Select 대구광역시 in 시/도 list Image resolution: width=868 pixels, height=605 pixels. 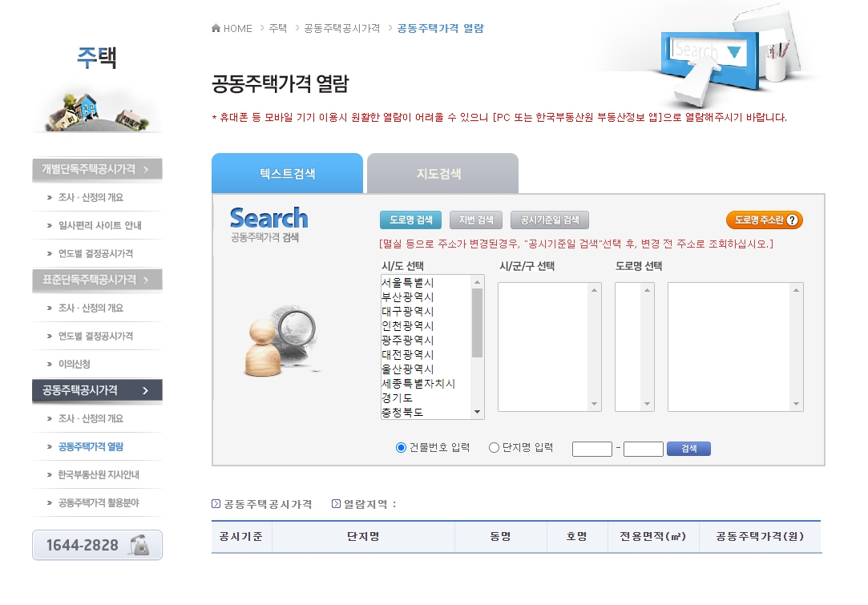[425, 311]
